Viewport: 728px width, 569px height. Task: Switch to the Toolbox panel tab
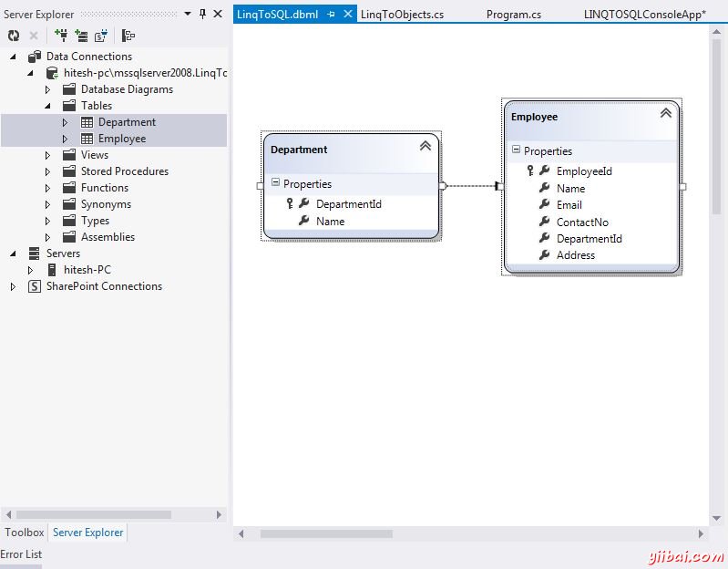pos(24,533)
